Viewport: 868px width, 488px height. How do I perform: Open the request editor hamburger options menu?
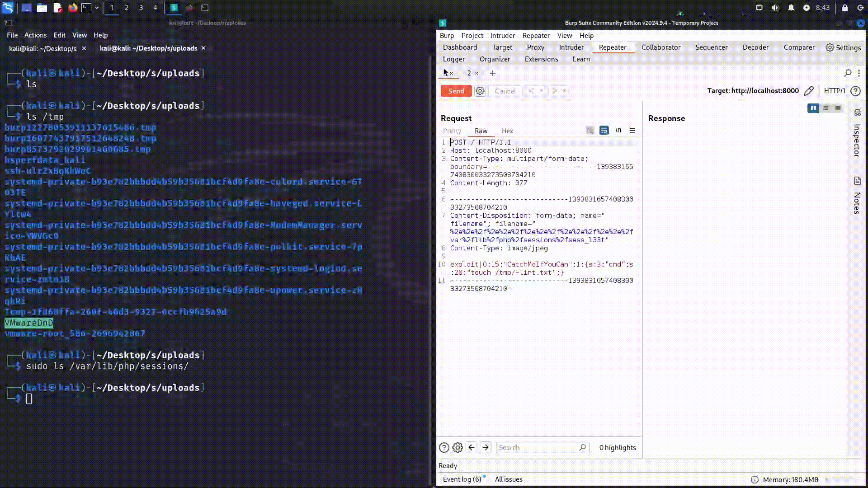coord(632,130)
